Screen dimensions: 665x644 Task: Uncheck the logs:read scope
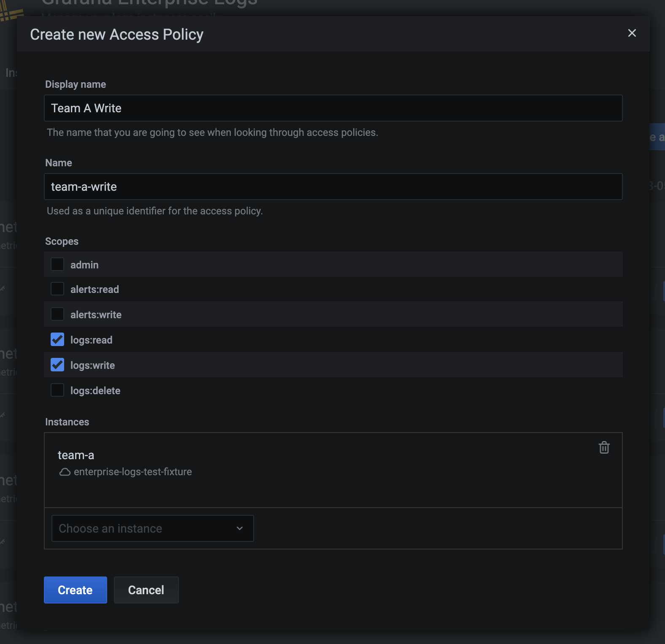coord(57,340)
